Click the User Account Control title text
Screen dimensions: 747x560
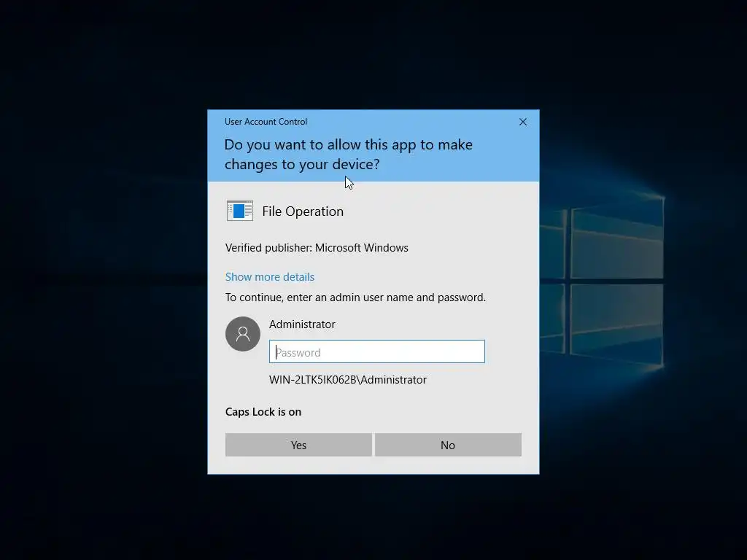tap(266, 122)
